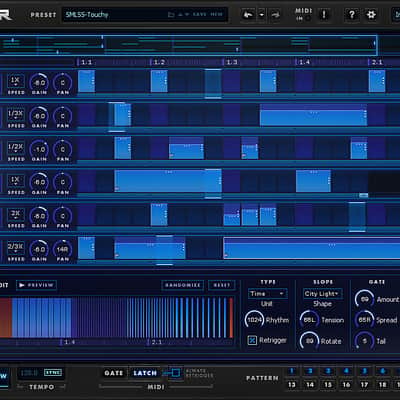This screenshot has width=400, height=400.
Task: Click the tempo value field
Action: pos(31,372)
